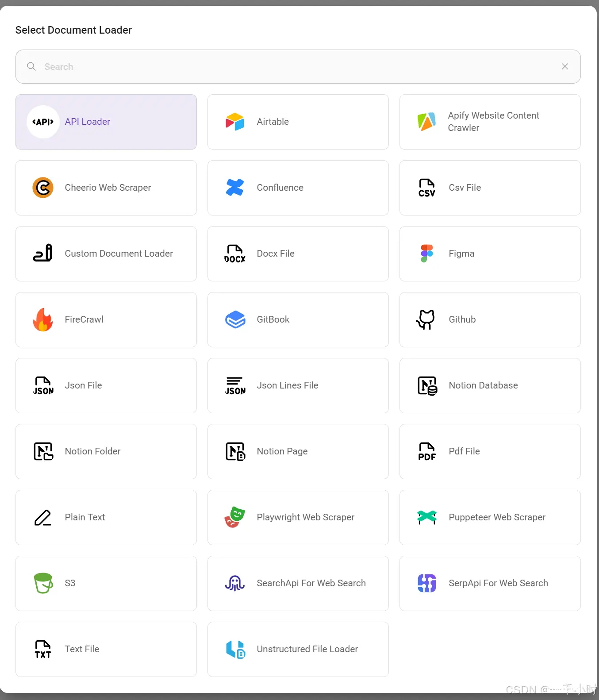Viewport: 599px width, 700px height.
Task: Pick the Apify Website Content Crawler label
Action: pos(494,122)
